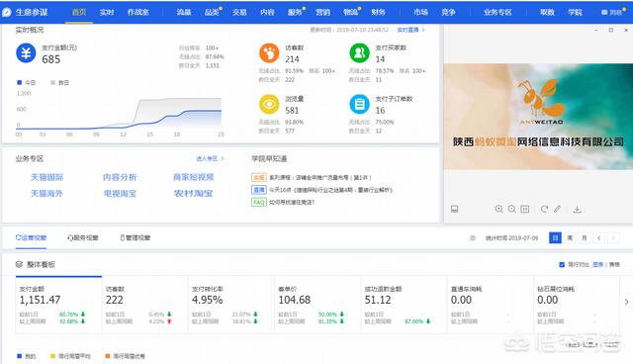Open the 流量 menu
This screenshot has height=364, width=633.
[x=184, y=13]
